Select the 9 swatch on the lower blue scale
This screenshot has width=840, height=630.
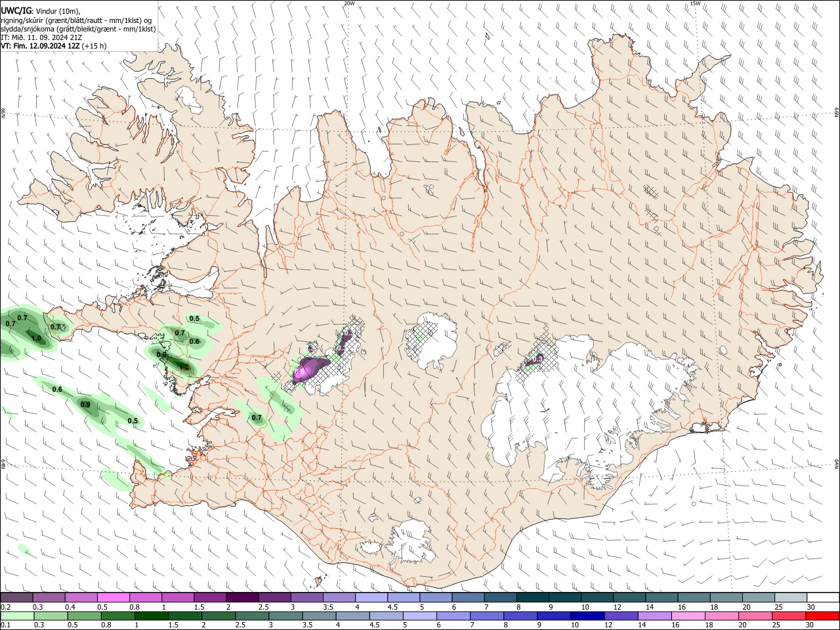[x=553, y=616]
